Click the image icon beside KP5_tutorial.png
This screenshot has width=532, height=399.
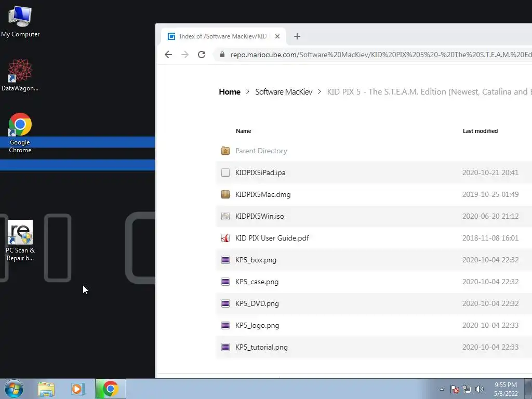point(225,347)
